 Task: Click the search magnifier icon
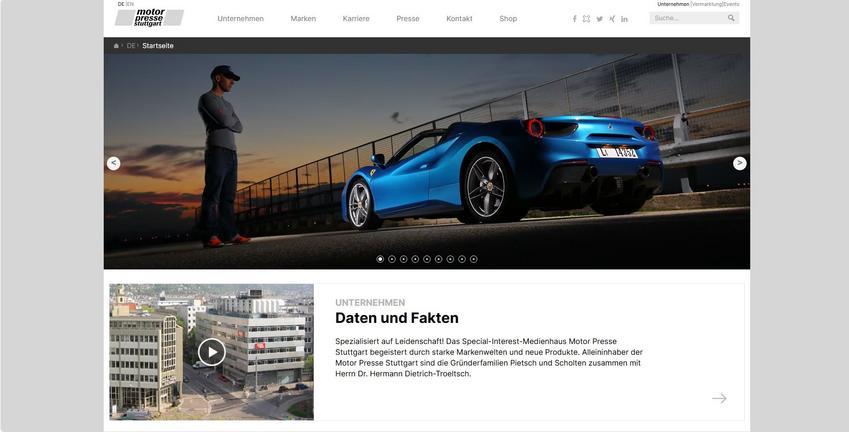tap(731, 18)
